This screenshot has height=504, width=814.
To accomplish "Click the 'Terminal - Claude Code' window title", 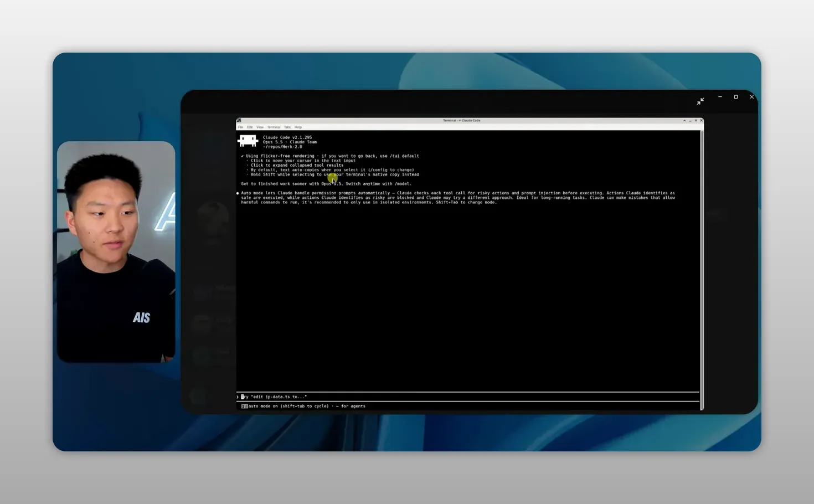I will pyautogui.click(x=462, y=120).
